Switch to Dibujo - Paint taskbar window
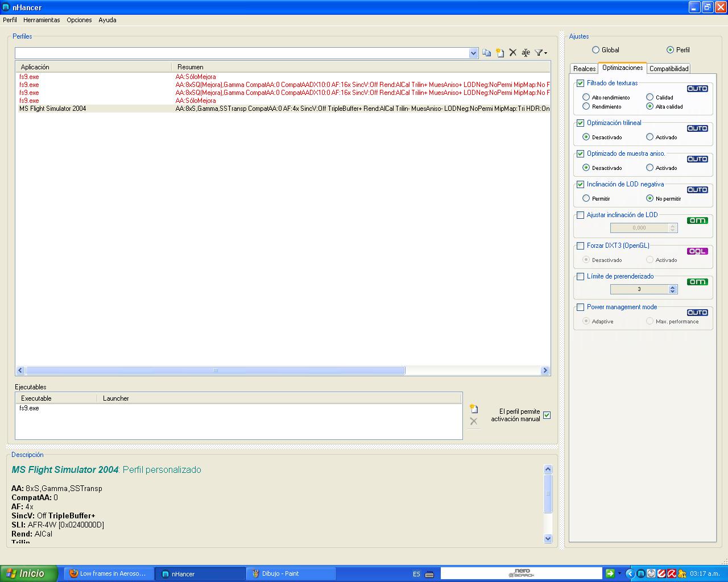 [291, 573]
